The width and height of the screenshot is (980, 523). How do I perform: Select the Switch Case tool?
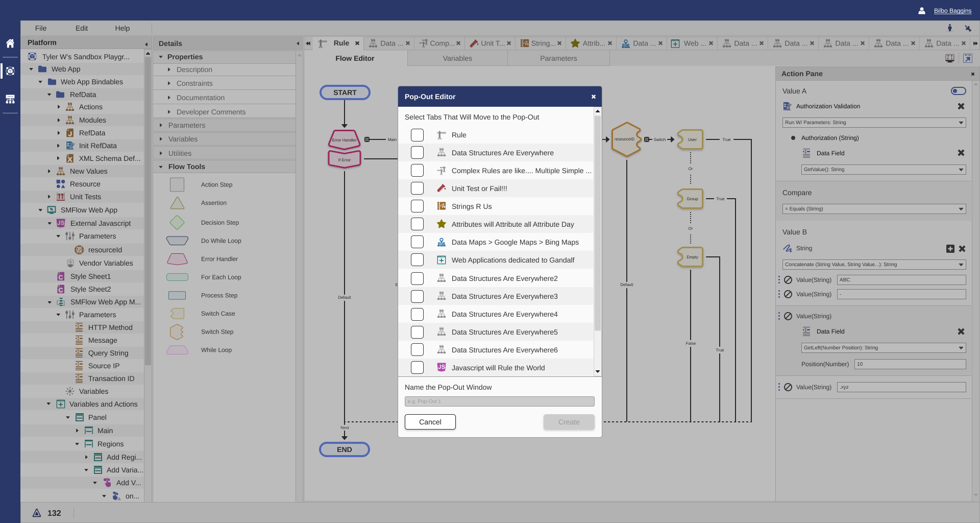177,314
